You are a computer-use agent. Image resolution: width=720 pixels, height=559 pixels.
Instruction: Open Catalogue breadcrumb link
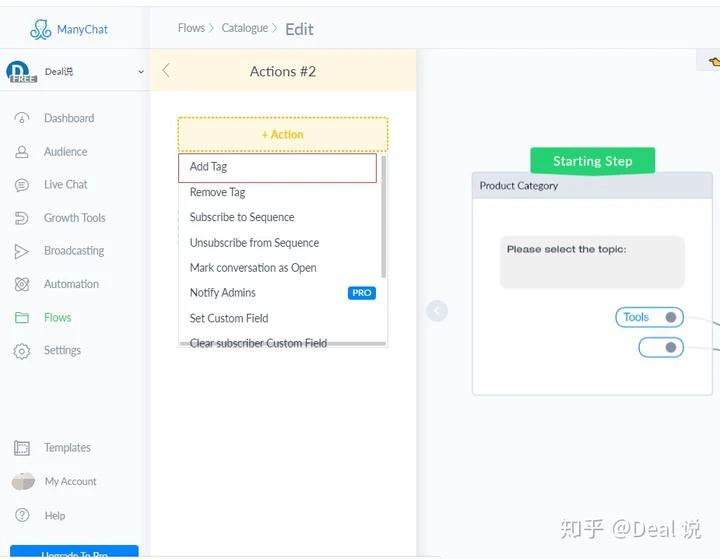pyautogui.click(x=245, y=28)
